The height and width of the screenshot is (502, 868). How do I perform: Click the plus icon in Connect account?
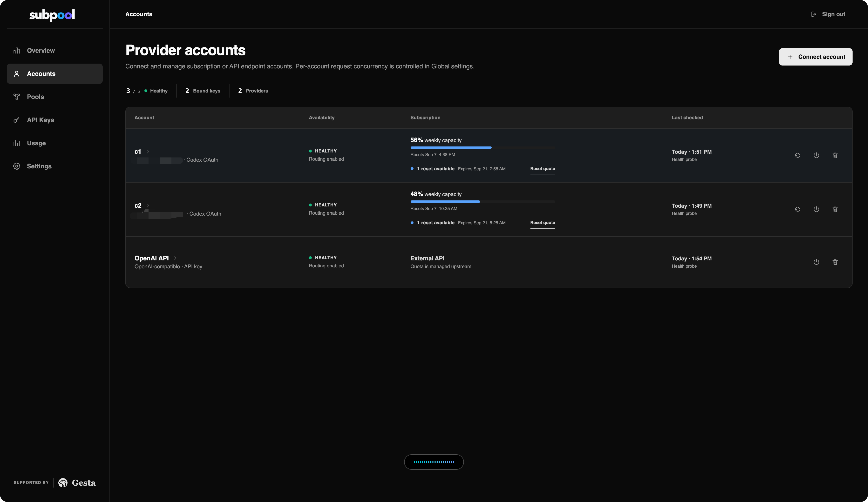coord(790,57)
